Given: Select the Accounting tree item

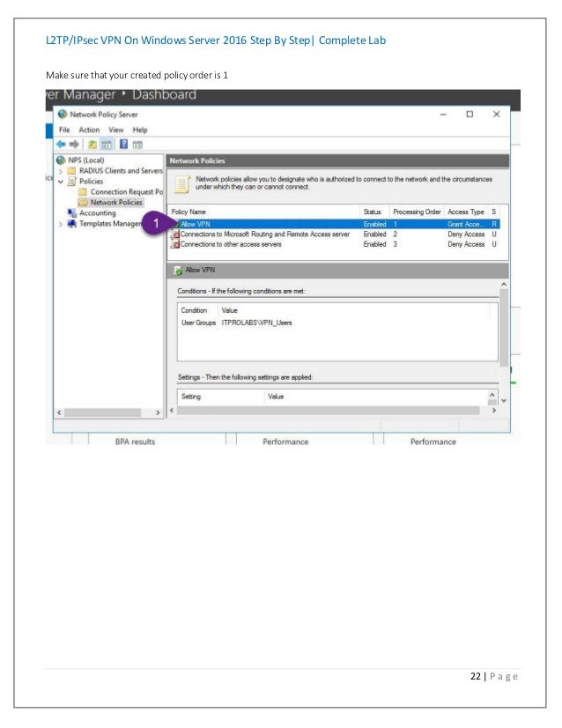Looking at the screenshot, I should click(x=98, y=213).
